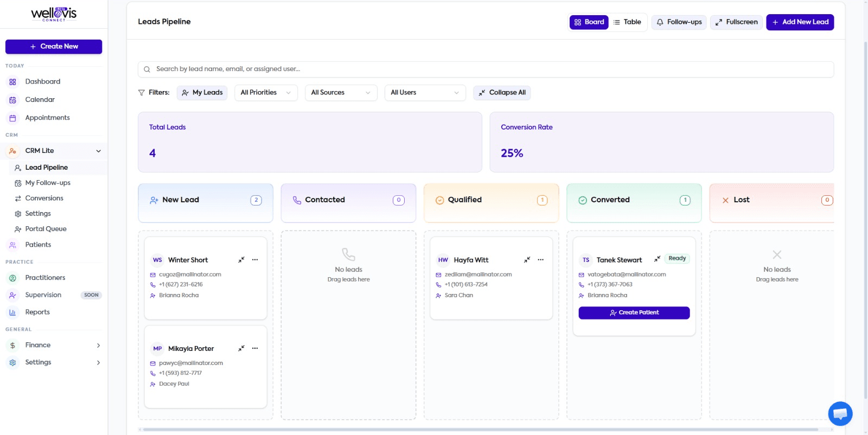Click the Qualified column check icon
The image size is (868, 435).
point(440,200)
